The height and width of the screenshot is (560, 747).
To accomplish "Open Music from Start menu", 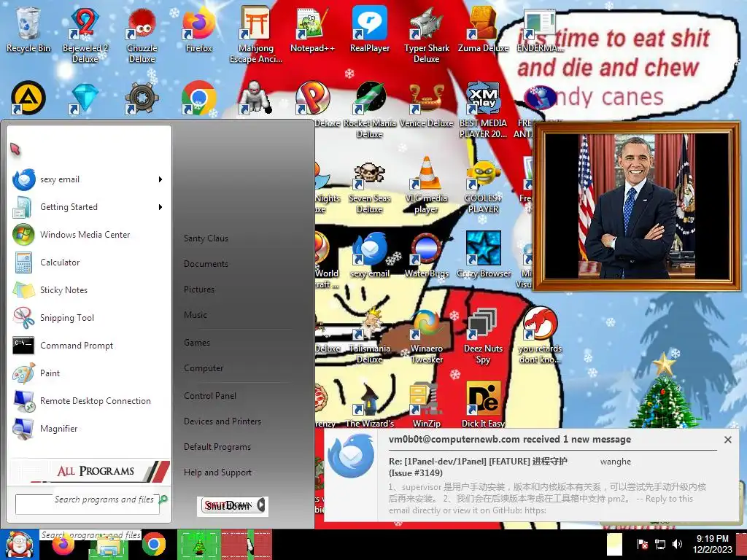I will (x=196, y=315).
